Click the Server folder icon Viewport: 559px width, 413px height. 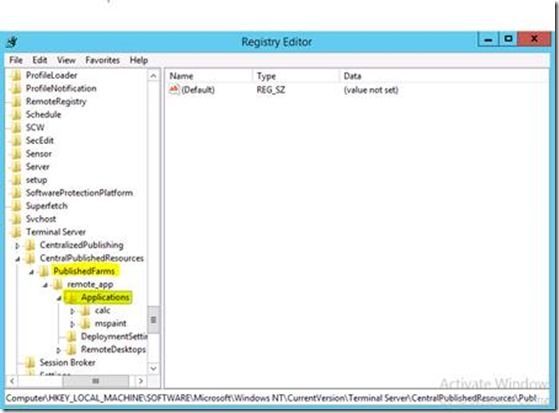(x=16, y=167)
